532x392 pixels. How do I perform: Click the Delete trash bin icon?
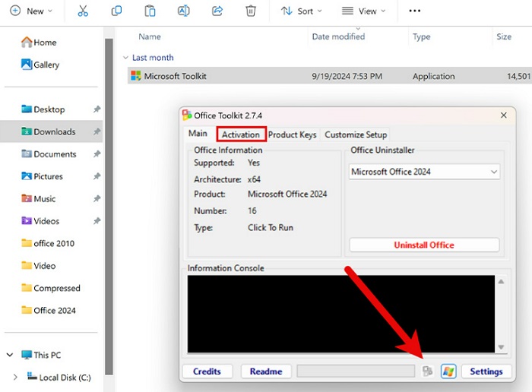(251, 11)
